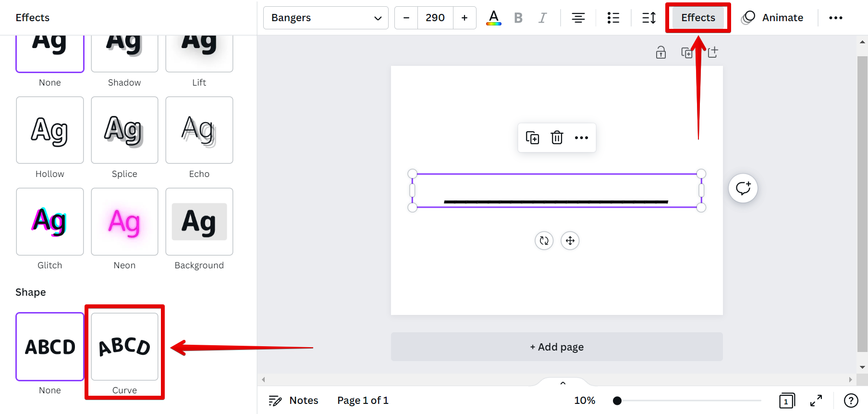Click the rotate handle below text box
This screenshot has width=868, height=414.
544,240
